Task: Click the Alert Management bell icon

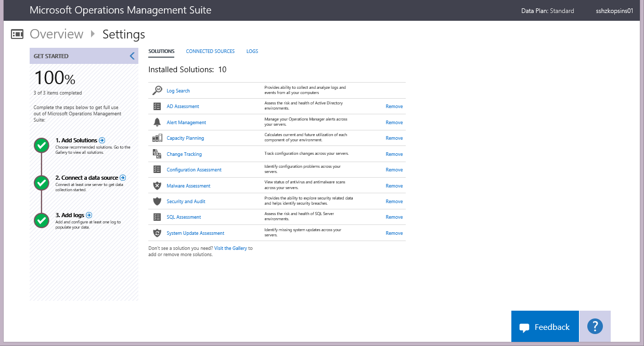Action: [157, 122]
